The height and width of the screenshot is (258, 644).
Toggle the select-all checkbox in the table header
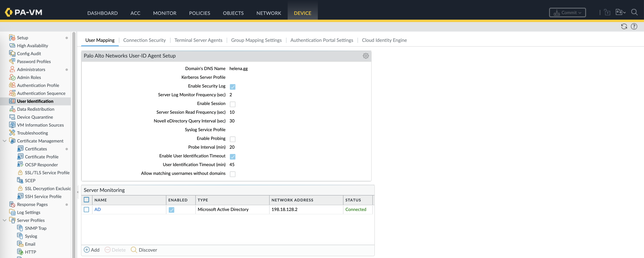point(87,200)
